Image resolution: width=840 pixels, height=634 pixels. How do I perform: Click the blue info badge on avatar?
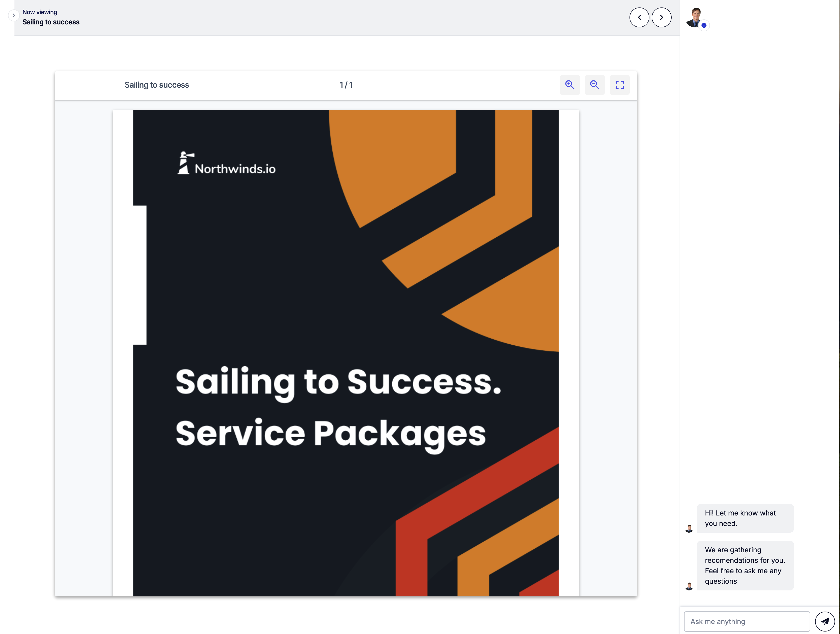pyautogui.click(x=704, y=25)
